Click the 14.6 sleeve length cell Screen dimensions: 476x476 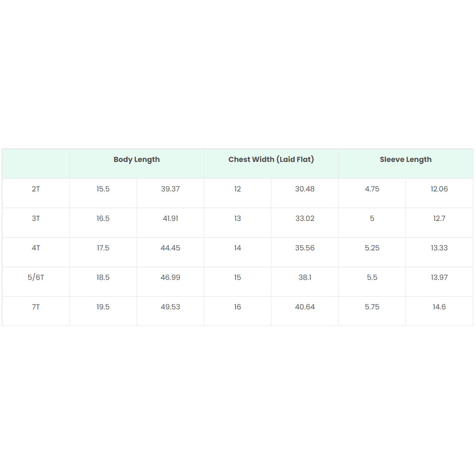[439, 307]
